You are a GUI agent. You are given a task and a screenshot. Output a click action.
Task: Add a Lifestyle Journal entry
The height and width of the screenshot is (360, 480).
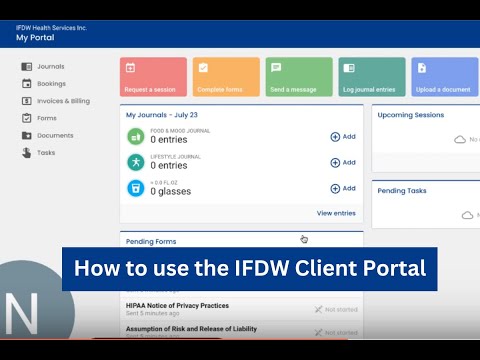point(343,163)
